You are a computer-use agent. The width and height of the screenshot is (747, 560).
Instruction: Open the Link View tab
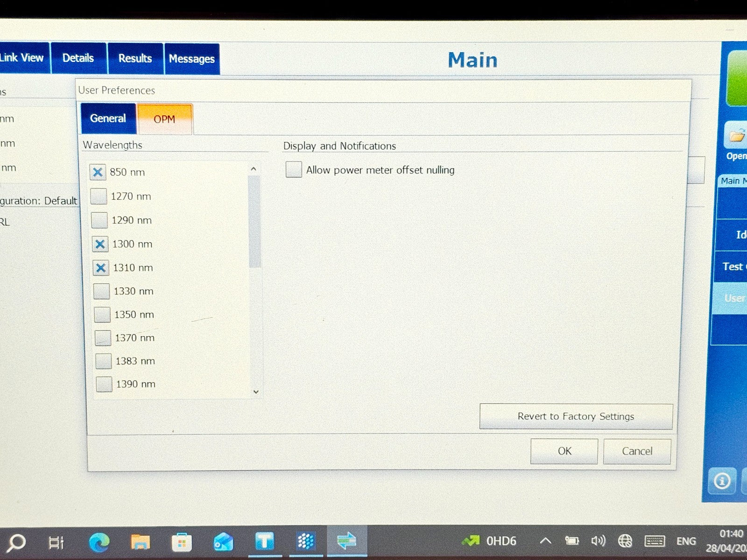[23, 58]
